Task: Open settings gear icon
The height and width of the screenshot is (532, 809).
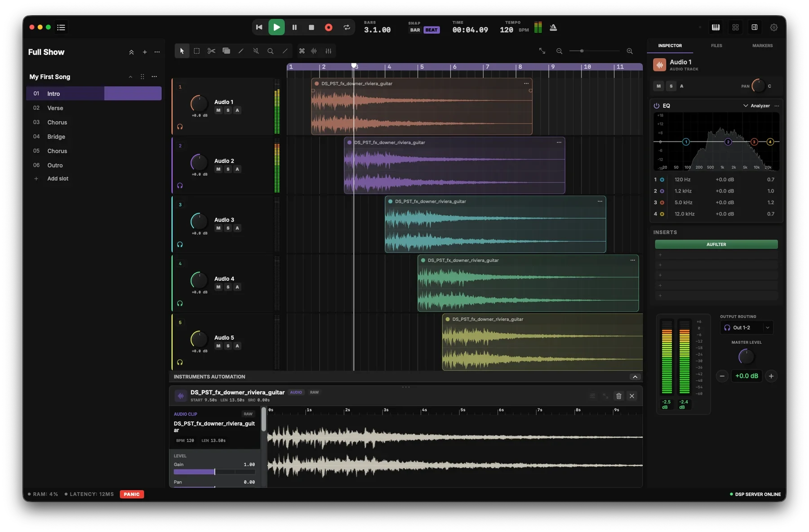Action: 773,27
